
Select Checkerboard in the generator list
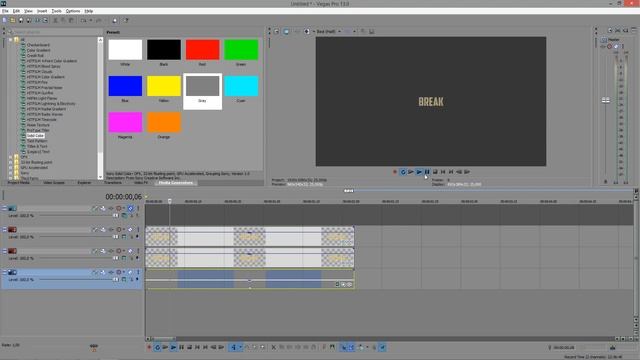[38, 45]
